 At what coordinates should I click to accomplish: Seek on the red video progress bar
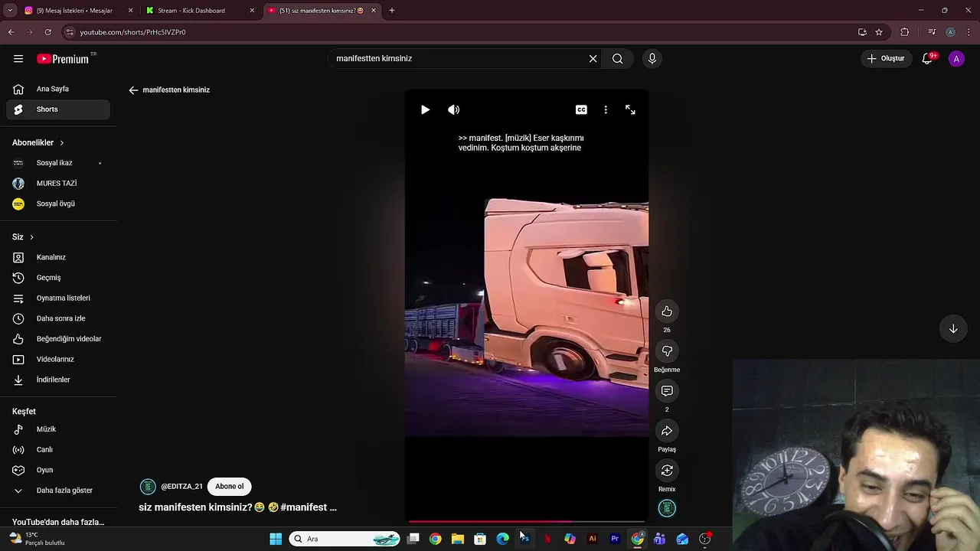coord(527,521)
